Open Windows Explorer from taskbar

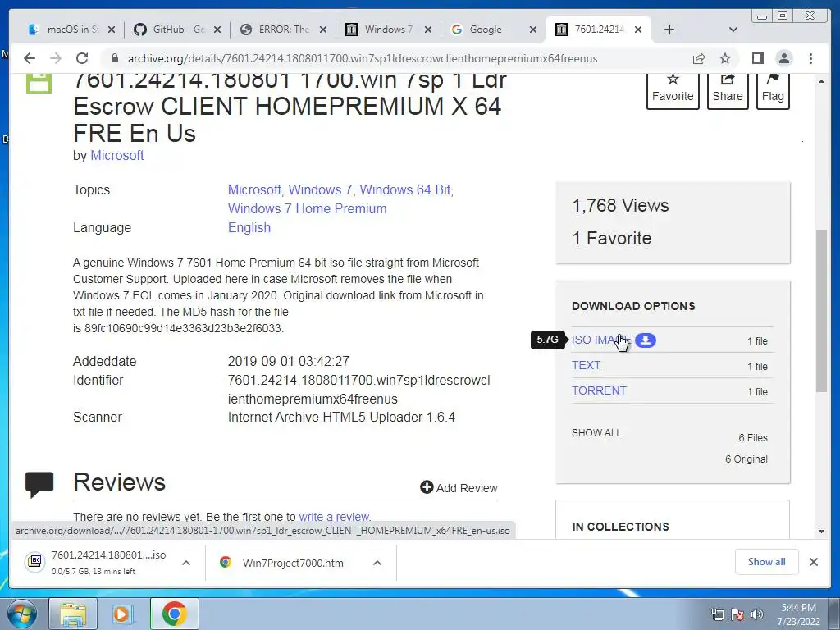click(73, 614)
